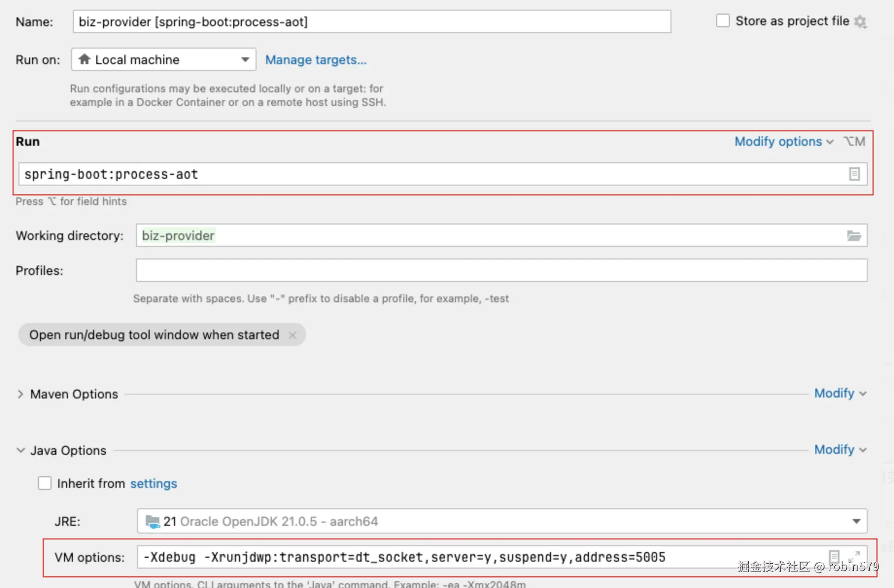Expand the VM options field with arrows icon
This screenshot has height=588, width=894.
point(854,556)
